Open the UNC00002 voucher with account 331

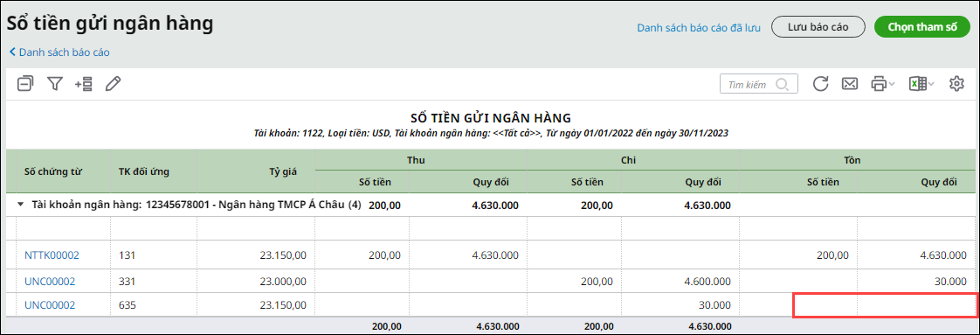50,281
